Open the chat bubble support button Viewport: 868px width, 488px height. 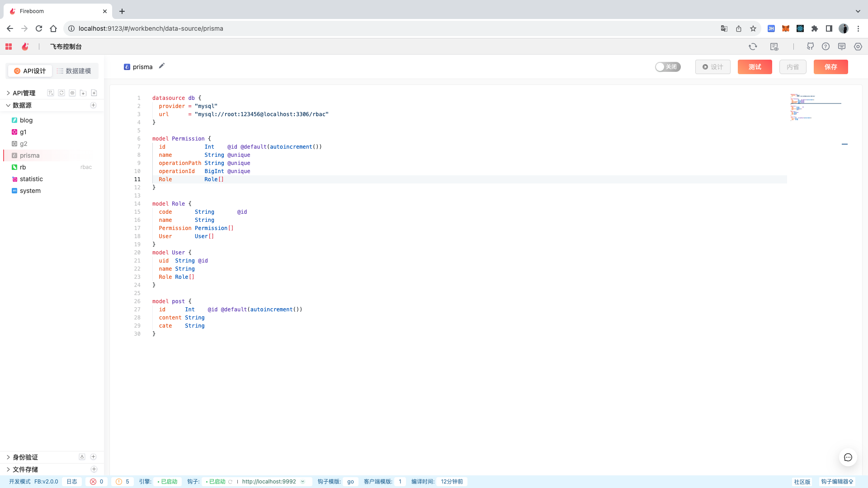848,457
